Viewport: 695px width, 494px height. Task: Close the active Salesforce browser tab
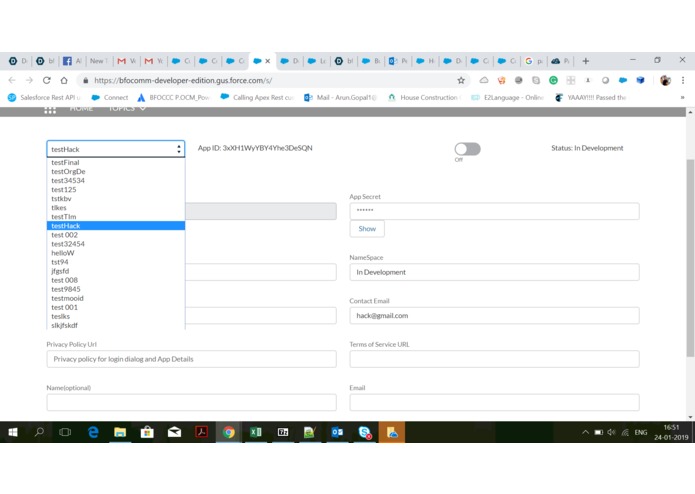[x=268, y=61]
